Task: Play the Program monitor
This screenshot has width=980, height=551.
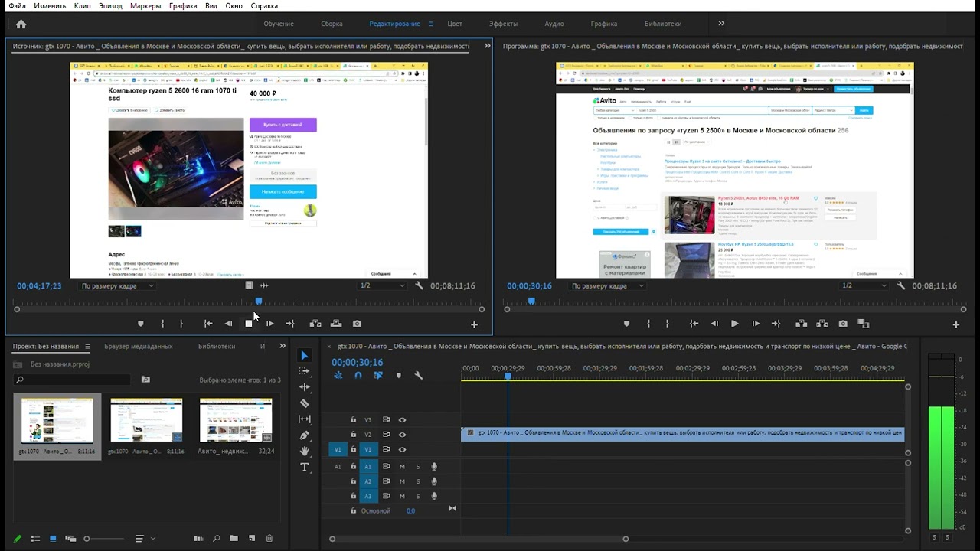Action: pos(734,324)
